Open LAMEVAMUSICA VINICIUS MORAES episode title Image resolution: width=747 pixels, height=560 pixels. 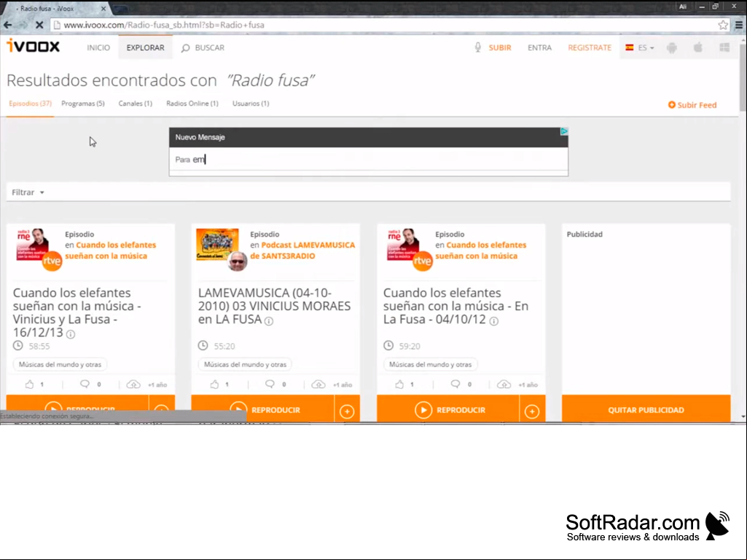tap(275, 306)
